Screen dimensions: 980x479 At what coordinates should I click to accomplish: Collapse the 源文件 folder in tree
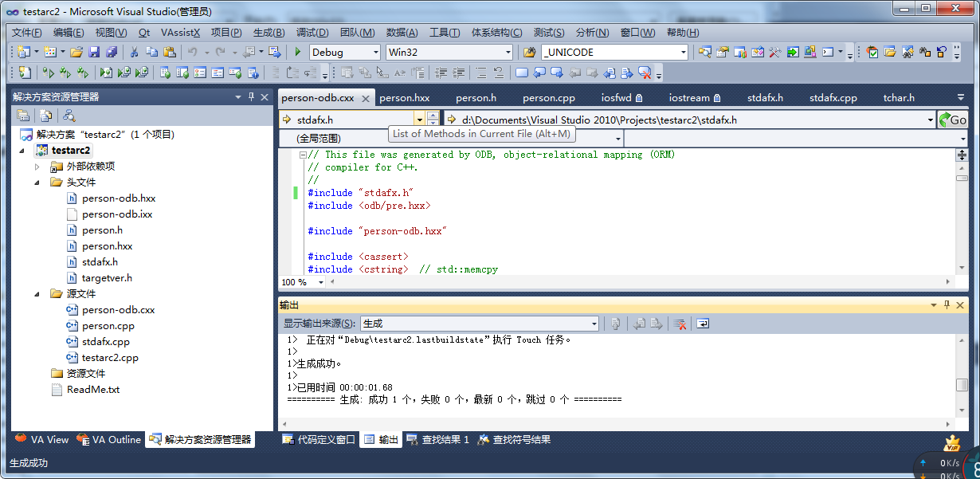coord(37,294)
